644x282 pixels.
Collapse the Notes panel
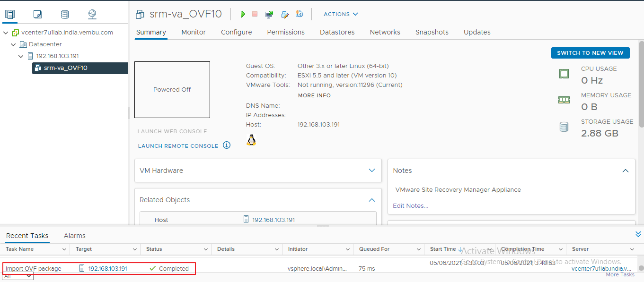(x=626, y=171)
